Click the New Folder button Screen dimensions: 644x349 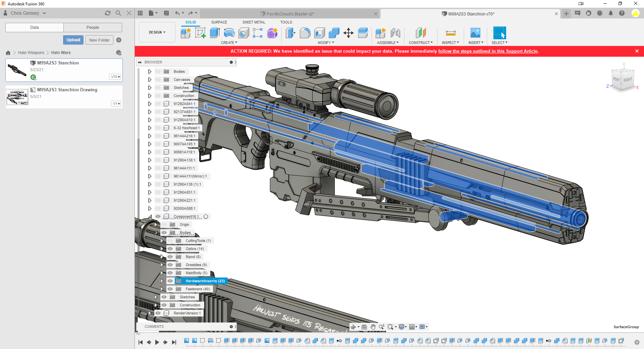[99, 40]
